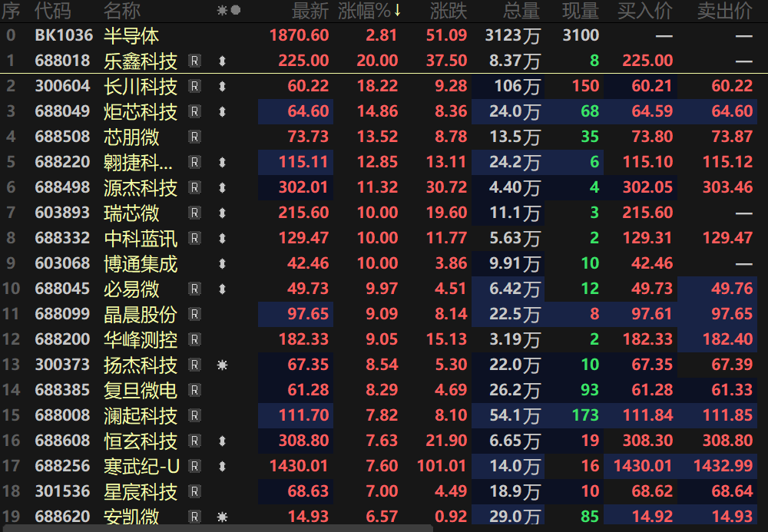The width and height of the screenshot is (768, 532).
Task: Click the R badge on 寒武纪-U row
Action: coord(194,466)
